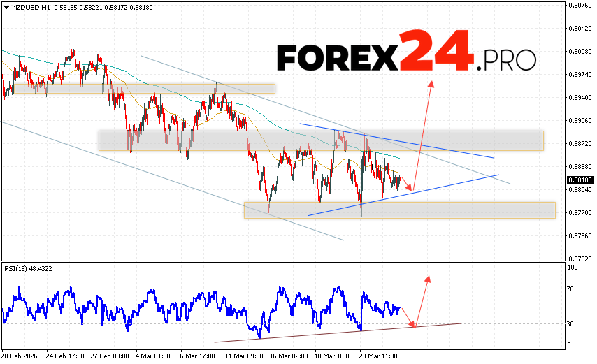The image size is (597, 364).
Task: Click the 0.57020 price axis label
Action: point(578,258)
